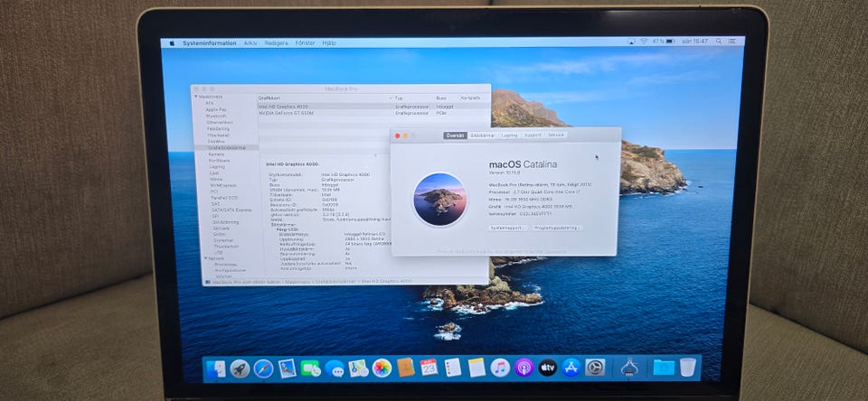Collapse the Maskinvara section in sidebar
Viewport: 868px width, 401px height.
click(x=195, y=97)
